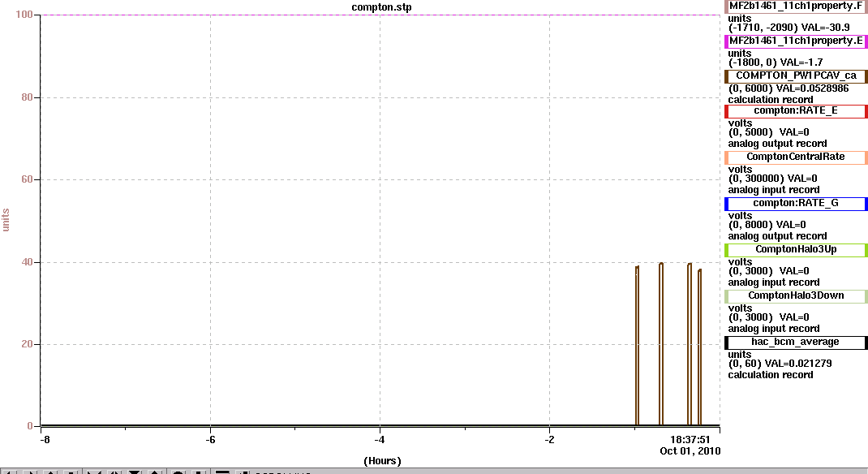Click the 80 y-axis tick label
The height and width of the screenshot is (474, 868).
click(x=27, y=97)
